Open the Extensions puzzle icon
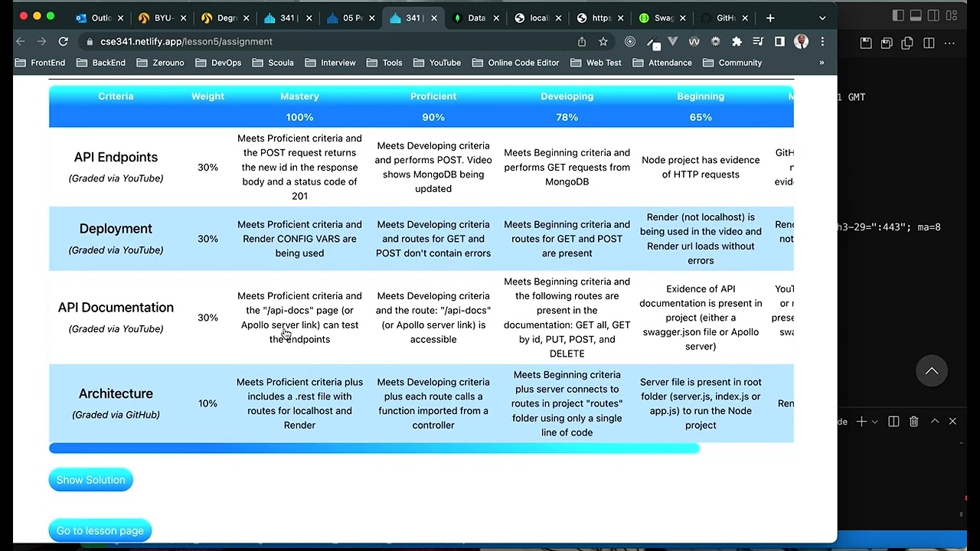The height and width of the screenshot is (551, 980). (x=737, y=41)
